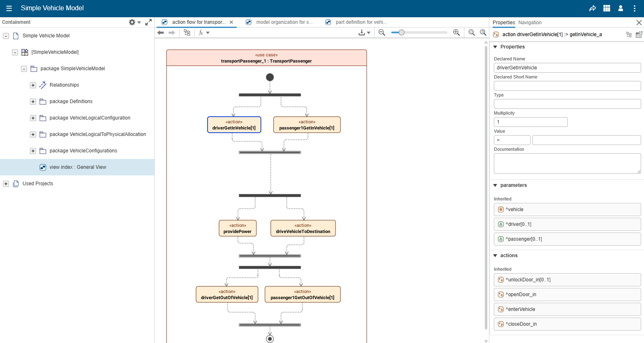The height and width of the screenshot is (343, 644).
Task: Open properties in separate window icon
Action: coord(639,35)
